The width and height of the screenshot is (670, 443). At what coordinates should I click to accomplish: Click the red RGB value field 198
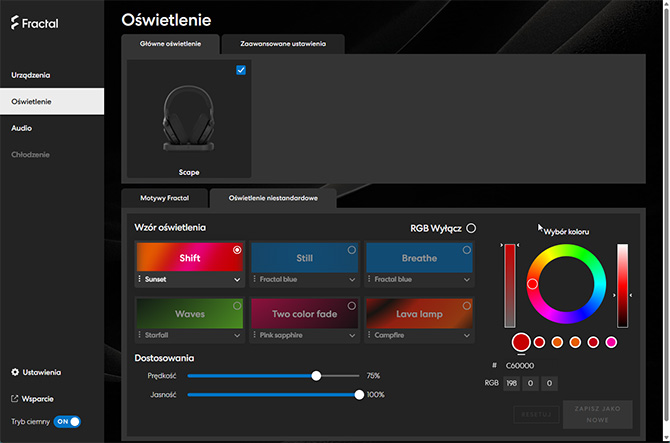511,383
